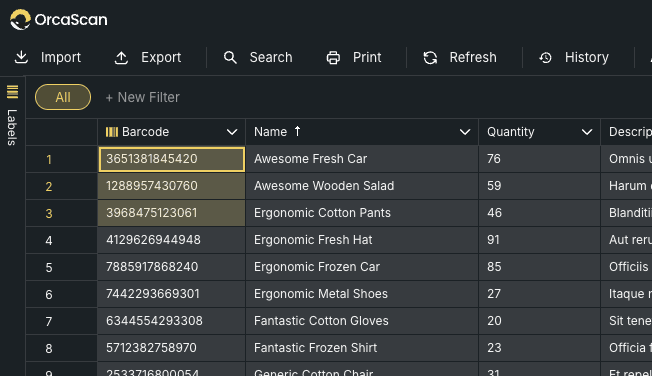Click name cell Ergonomic Fresh Hat
Screen dimensions: 652x376
coord(362,240)
